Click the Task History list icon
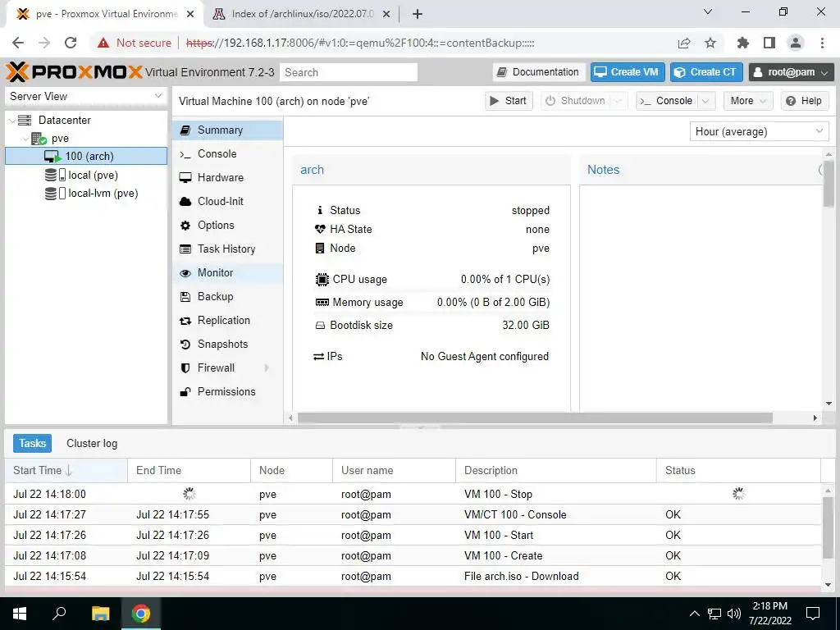This screenshot has width=840, height=630. [x=185, y=249]
